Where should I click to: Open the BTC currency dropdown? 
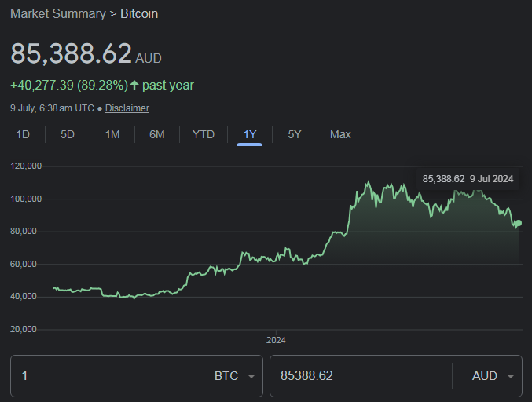pyautogui.click(x=234, y=376)
